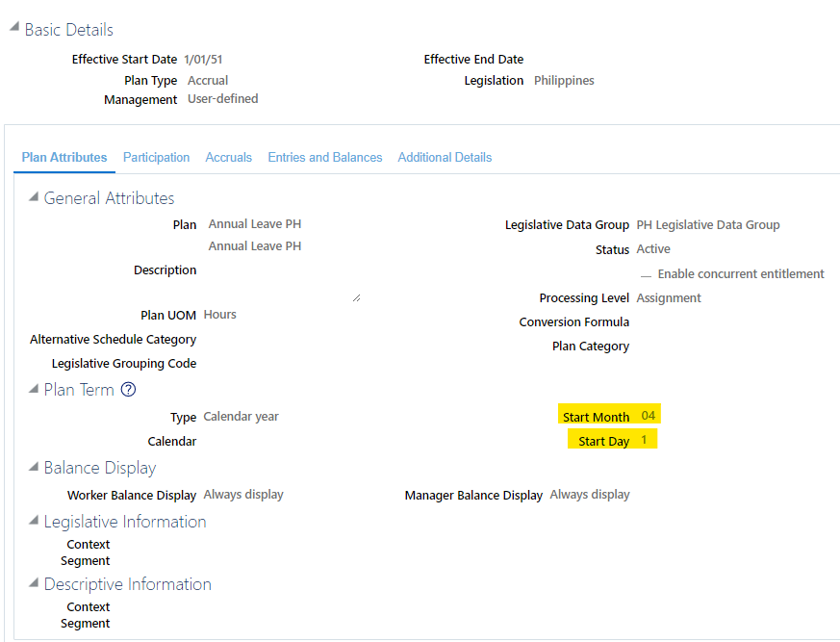Click Plan Term Type value Calendar year
Viewport: 840px width, 642px height.
[242, 417]
